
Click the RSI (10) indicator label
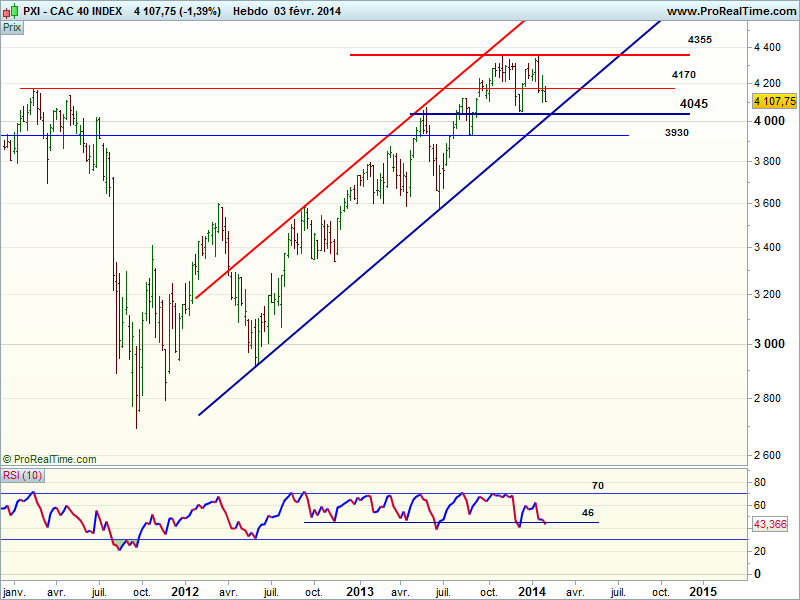click(x=22, y=475)
